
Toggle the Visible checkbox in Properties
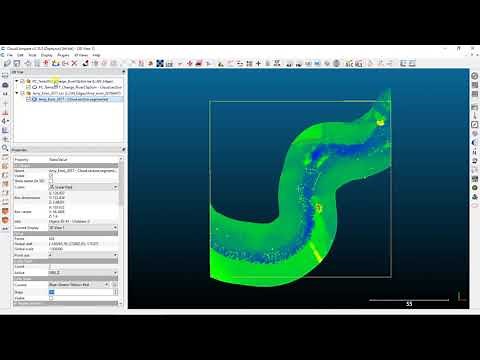(x=51, y=175)
